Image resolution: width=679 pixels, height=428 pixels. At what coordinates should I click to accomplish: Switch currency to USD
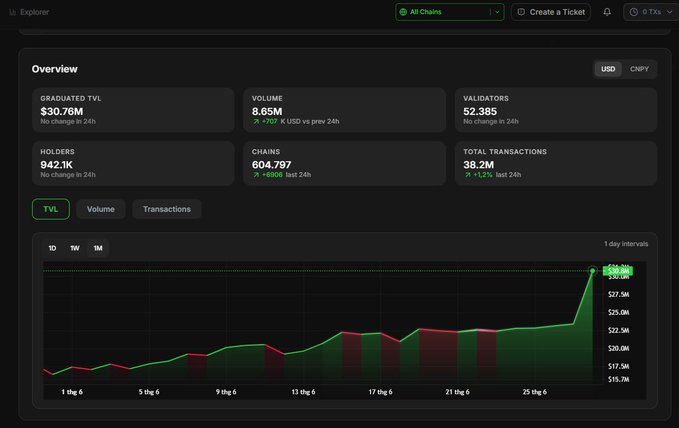[x=608, y=69]
